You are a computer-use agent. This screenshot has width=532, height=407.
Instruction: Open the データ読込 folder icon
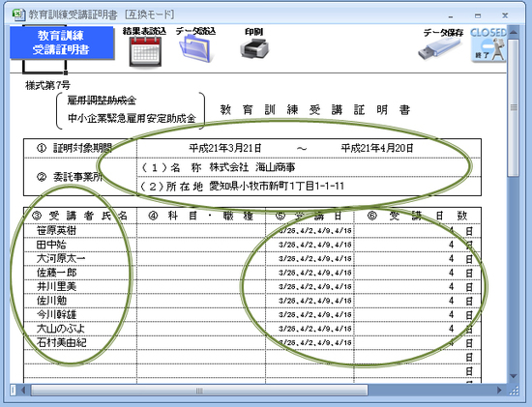tap(195, 49)
